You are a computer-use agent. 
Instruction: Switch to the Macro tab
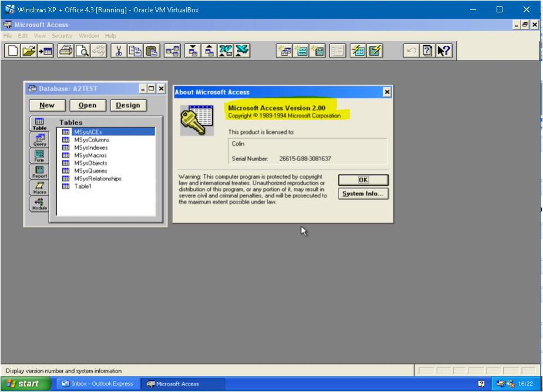coord(39,187)
